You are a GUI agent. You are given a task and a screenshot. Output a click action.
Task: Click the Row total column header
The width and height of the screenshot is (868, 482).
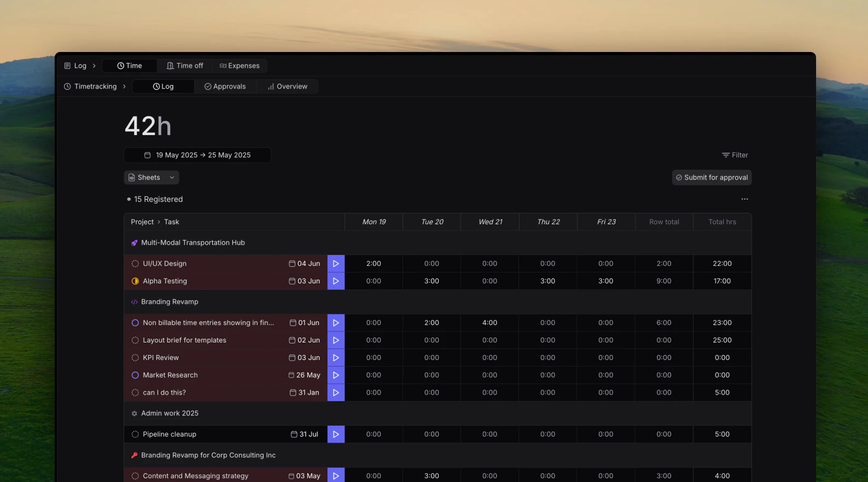pyautogui.click(x=664, y=222)
